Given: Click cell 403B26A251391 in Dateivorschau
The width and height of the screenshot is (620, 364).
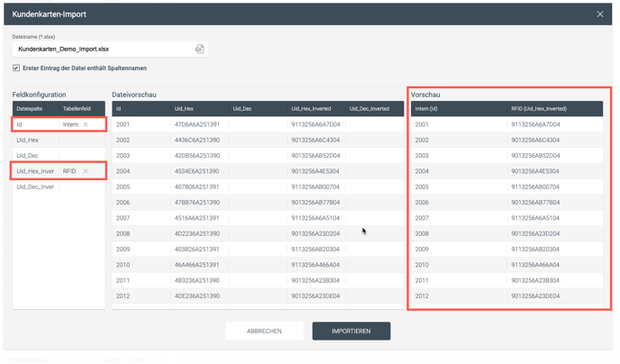Looking at the screenshot, I should [197, 250].
